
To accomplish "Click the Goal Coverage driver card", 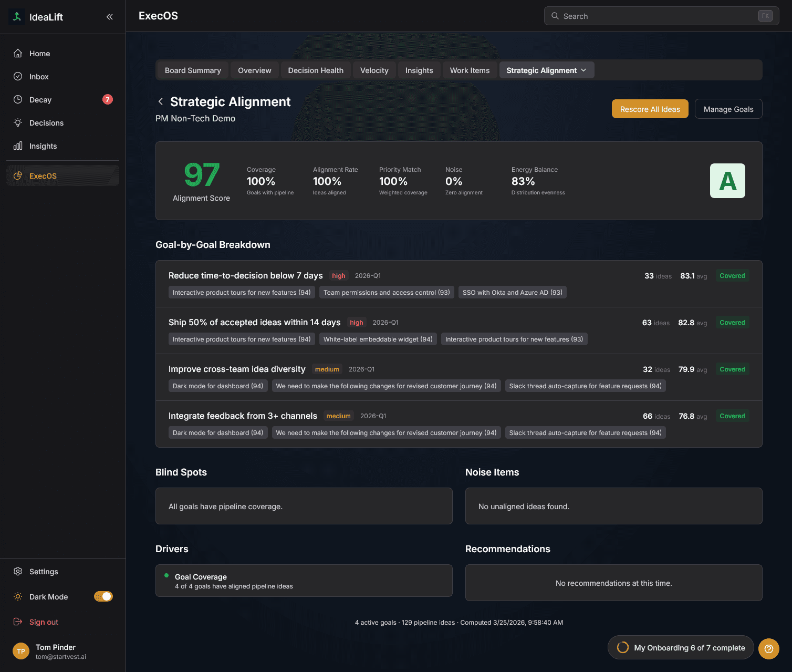I will (x=304, y=581).
